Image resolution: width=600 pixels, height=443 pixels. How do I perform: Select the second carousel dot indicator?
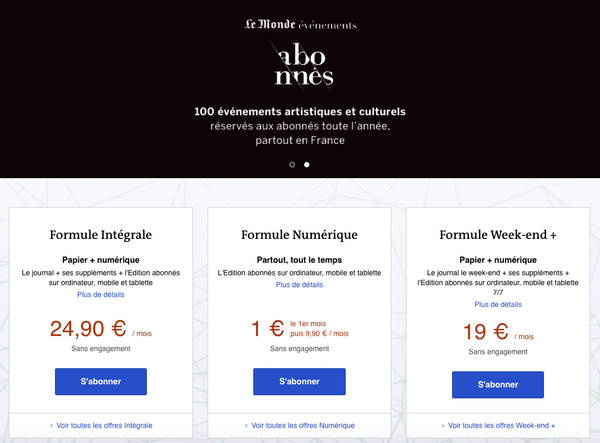tap(307, 163)
